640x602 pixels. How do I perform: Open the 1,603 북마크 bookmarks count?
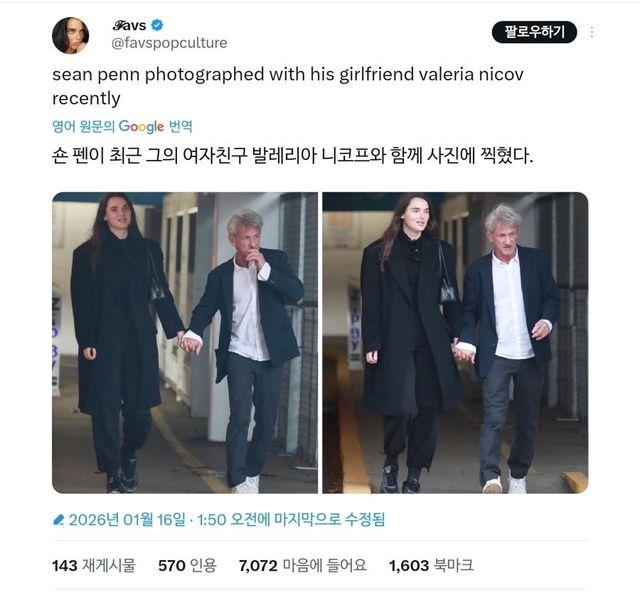pos(431,566)
